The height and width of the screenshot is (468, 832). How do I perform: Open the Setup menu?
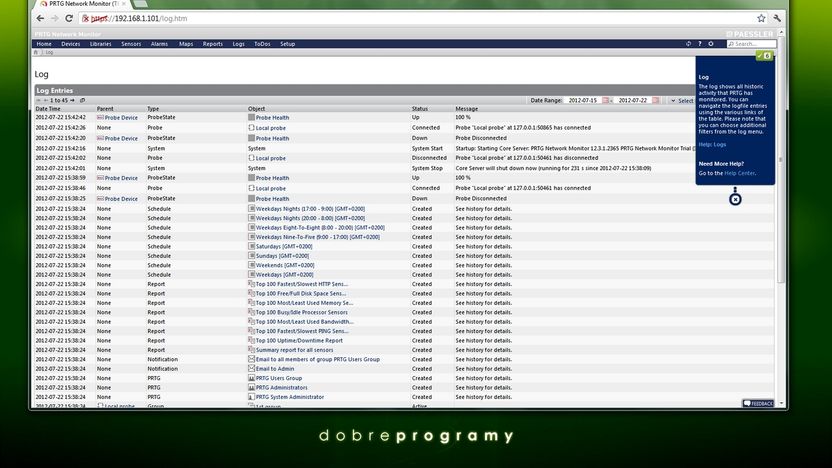(x=288, y=44)
